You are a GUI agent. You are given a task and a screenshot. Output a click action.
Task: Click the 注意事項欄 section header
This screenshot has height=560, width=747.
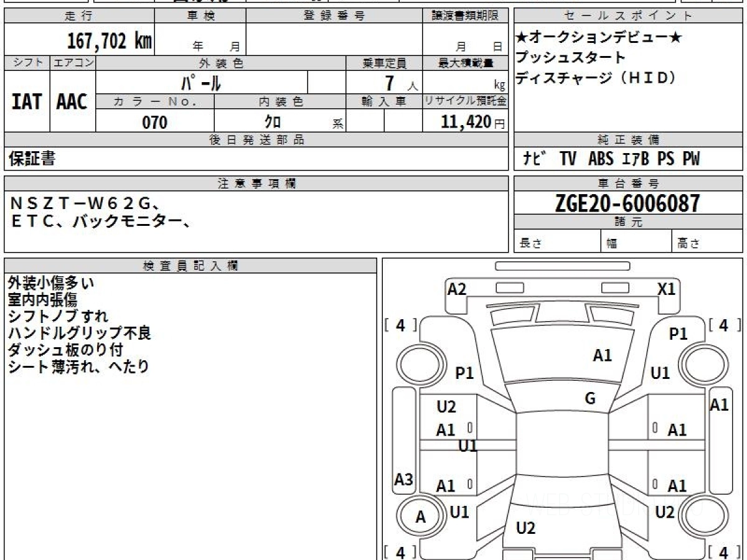point(256,184)
